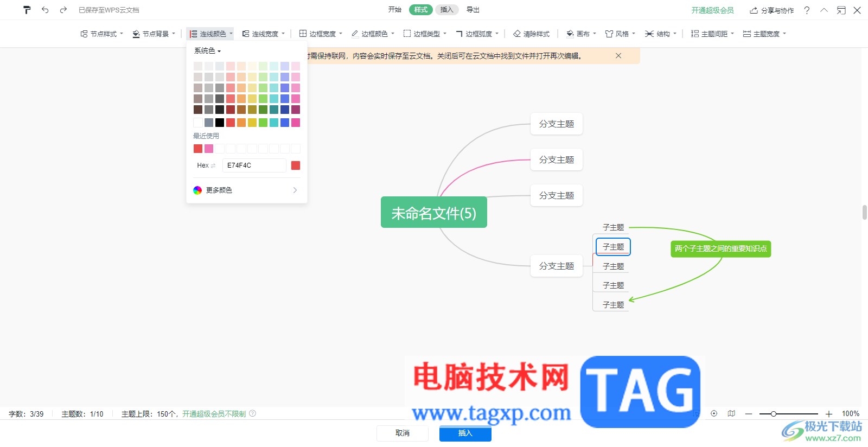The width and height of the screenshot is (868, 447).
Task: Click the red preview swatch beside Hex field
Action: (x=296, y=165)
